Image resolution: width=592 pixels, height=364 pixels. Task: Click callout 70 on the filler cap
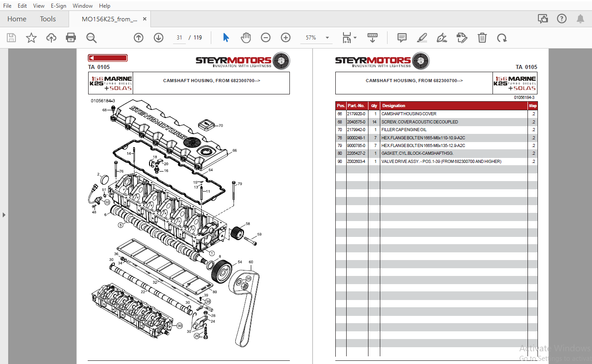(x=221, y=126)
